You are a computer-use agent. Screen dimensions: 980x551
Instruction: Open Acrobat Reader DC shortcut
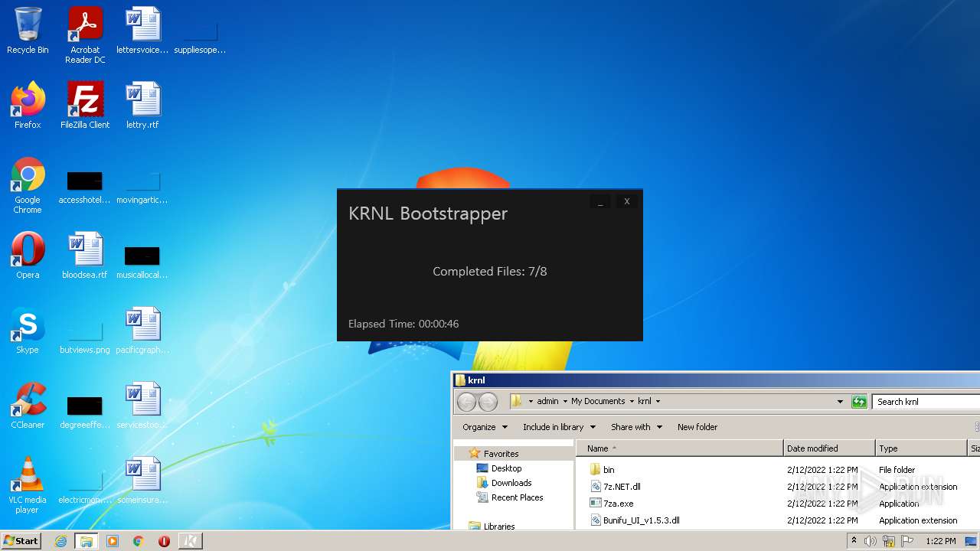point(85,35)
